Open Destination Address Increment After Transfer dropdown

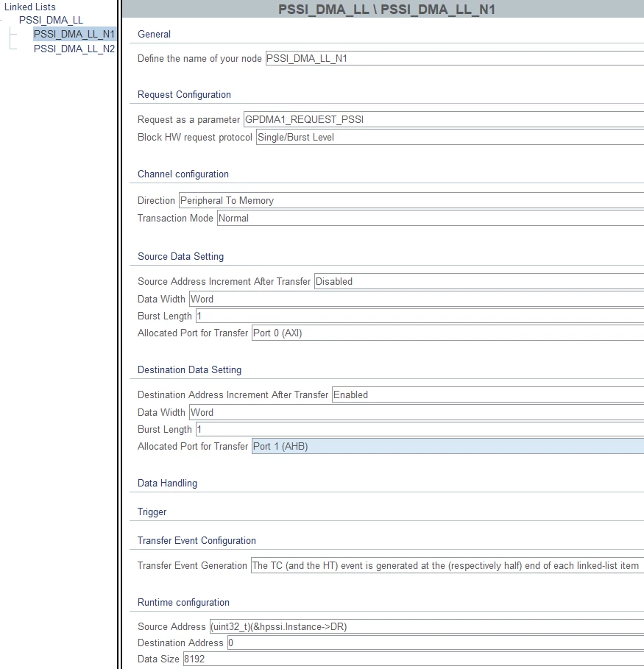pos(488,395)
